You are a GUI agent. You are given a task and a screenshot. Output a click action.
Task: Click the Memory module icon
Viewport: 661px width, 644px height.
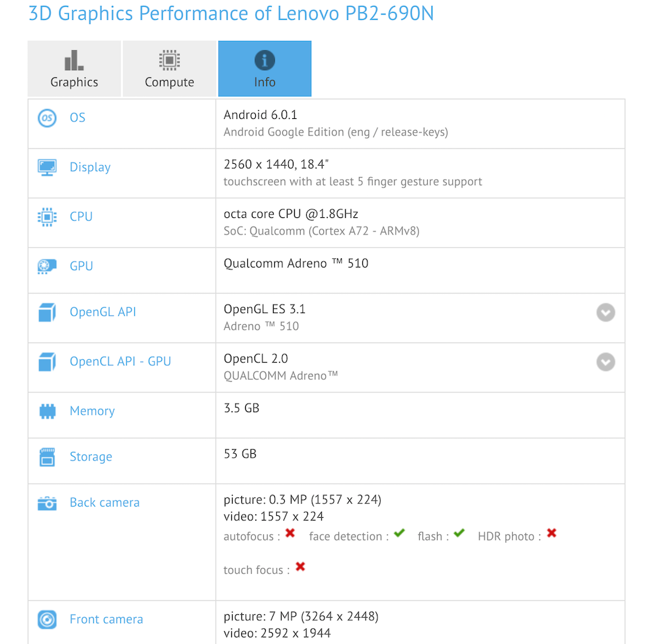click(47, 411)
